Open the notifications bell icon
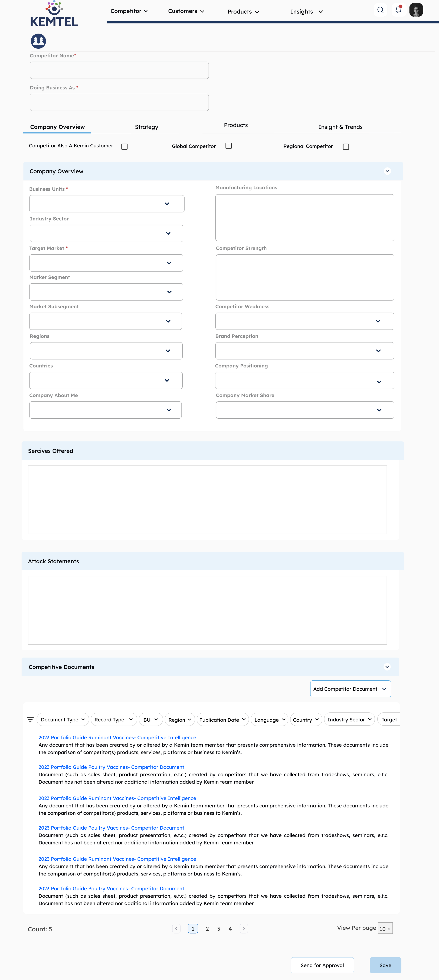The image size is (439, 980). (x=398, y=10)
